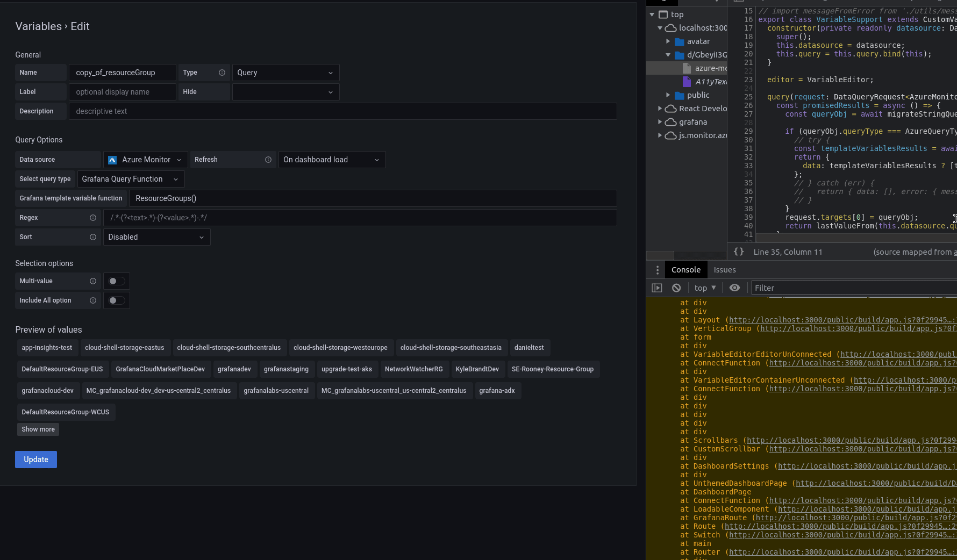Open DevTools three-dot customize menu
The height and width of the screenshot is (560, 957).
(x=657, y=269)
